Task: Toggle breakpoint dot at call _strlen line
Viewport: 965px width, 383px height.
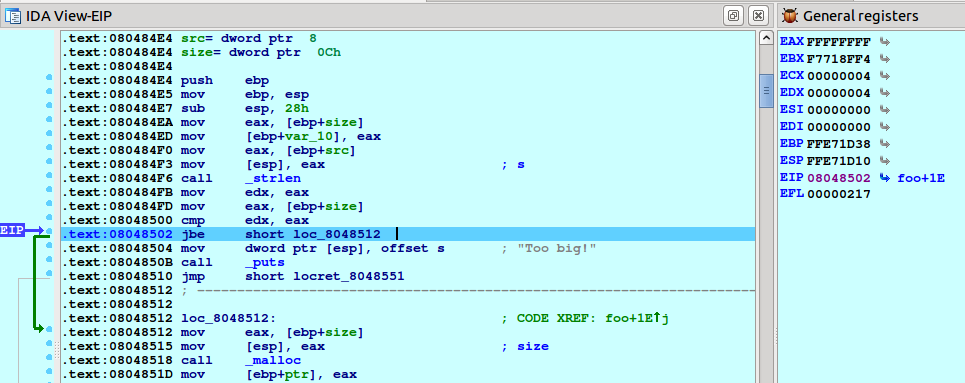Action: point(49,178)
